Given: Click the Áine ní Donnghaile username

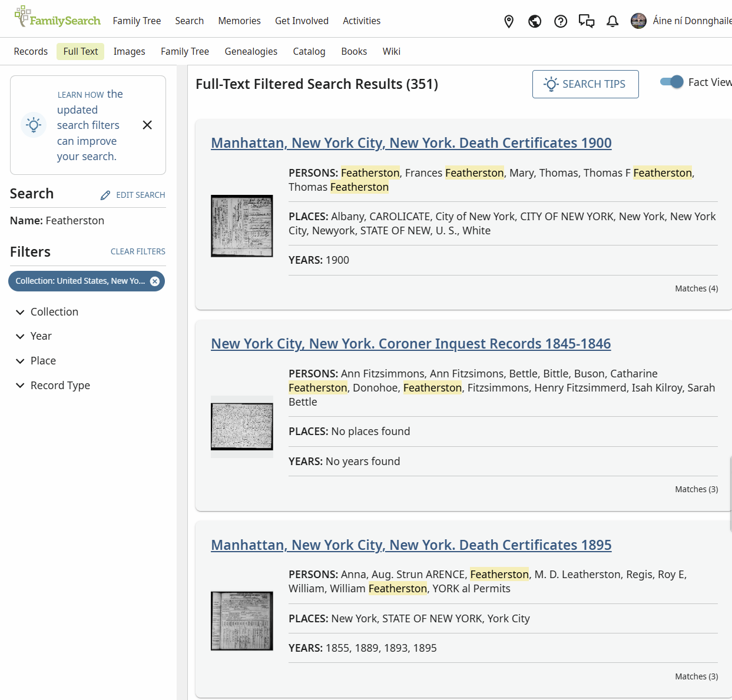Looking at the screenshot, I should 692,21.
